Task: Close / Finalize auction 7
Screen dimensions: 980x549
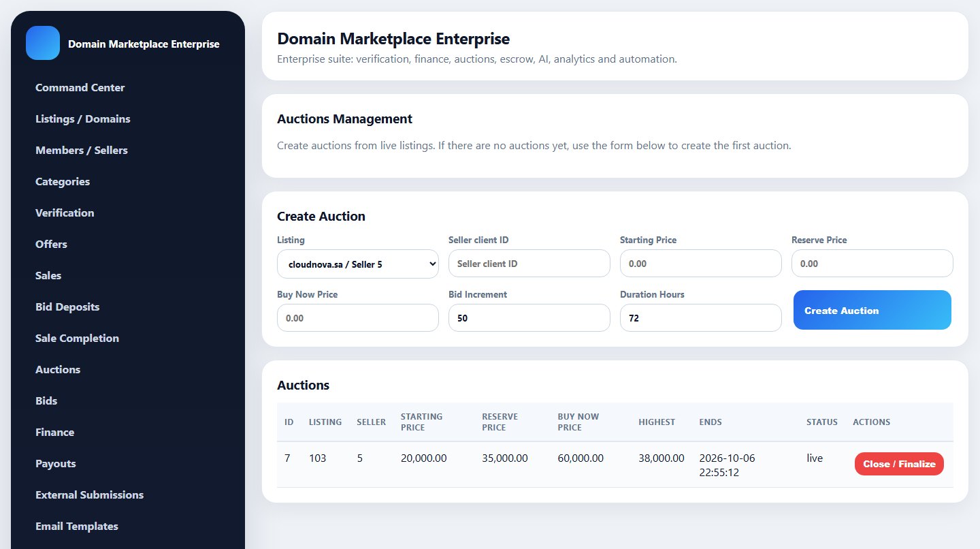Action: pos(899,464)
